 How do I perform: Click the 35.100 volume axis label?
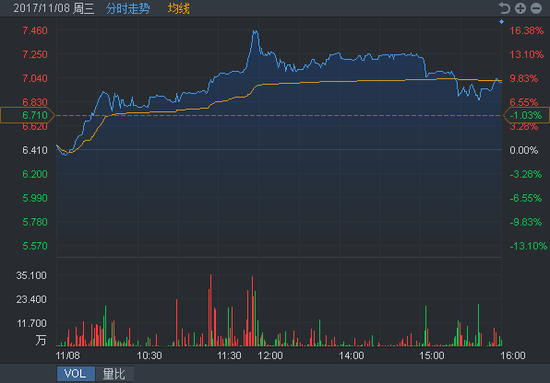pyautogui.click(x=31, y=275)
